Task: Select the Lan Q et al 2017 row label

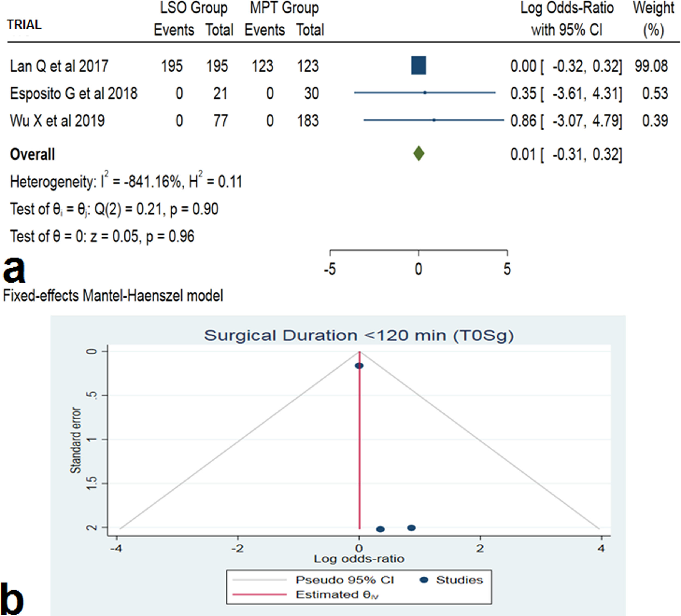Action: [x=59, y=66]
